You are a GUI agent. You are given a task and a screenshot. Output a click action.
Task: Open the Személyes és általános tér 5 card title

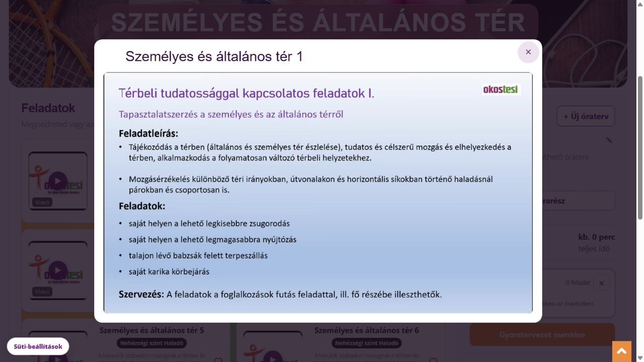coord(152,330)
